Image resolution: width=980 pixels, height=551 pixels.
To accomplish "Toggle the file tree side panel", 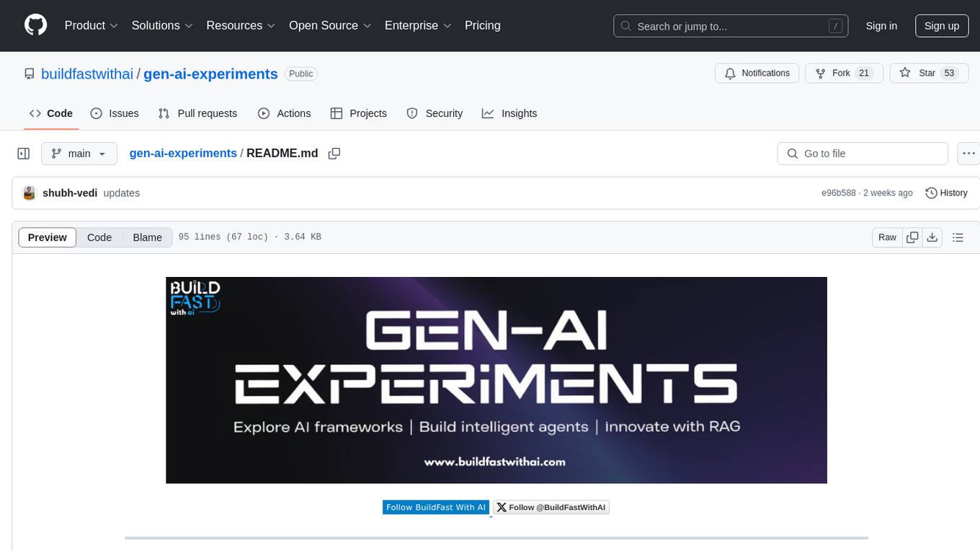I will [24, 154].
